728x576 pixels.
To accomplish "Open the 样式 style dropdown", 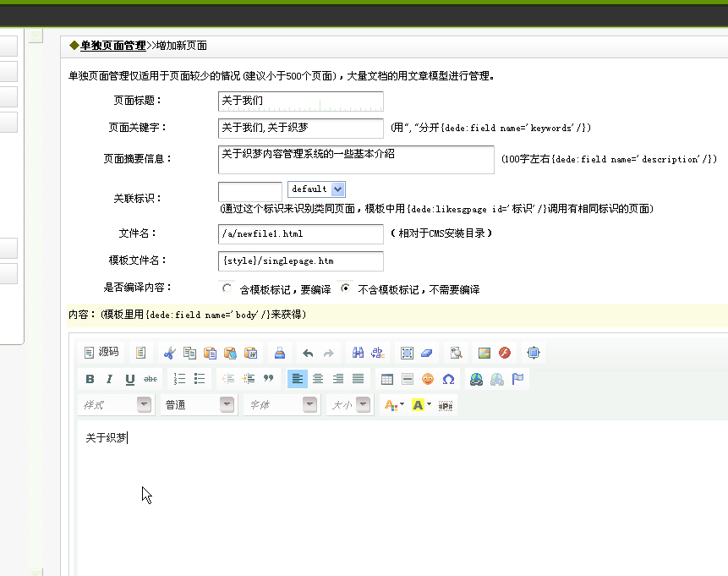I will pyautogui.click(x=115, y=405).
